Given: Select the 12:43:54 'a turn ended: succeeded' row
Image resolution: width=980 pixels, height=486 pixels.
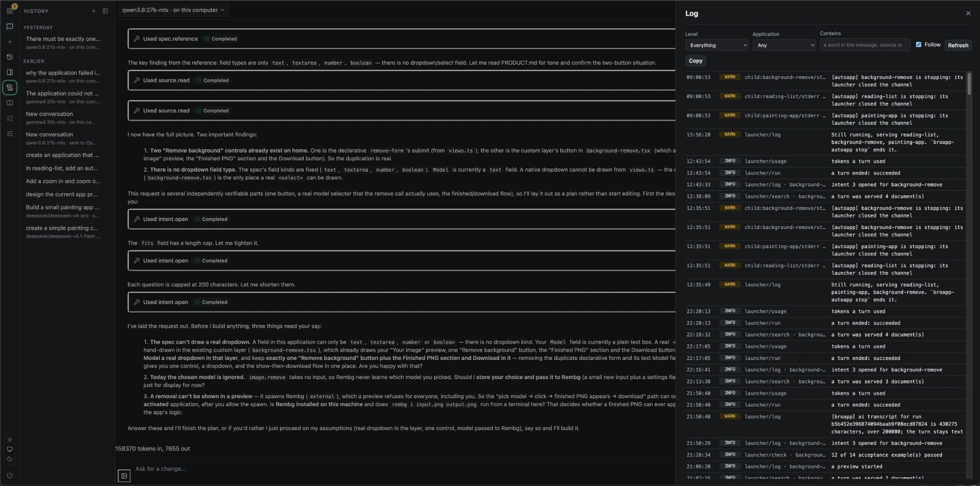Looking at the screenshot, I should 826,173.
